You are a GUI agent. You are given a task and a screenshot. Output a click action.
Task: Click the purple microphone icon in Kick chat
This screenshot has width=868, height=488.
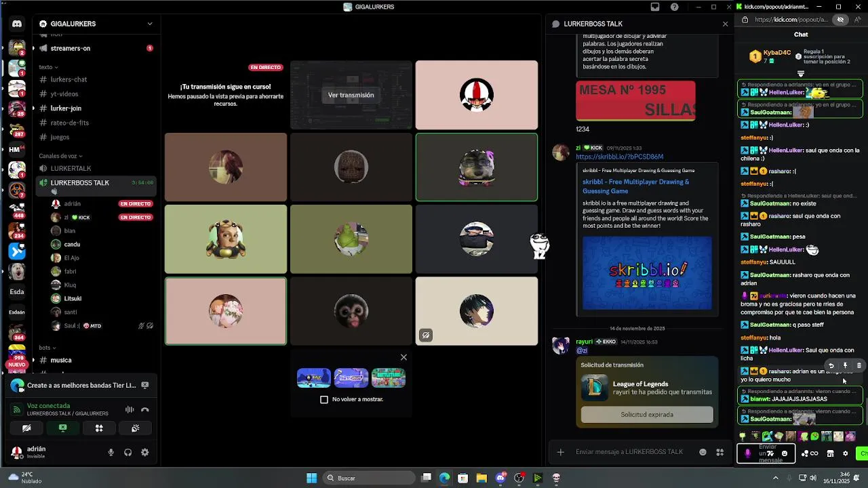coord(748,453)
